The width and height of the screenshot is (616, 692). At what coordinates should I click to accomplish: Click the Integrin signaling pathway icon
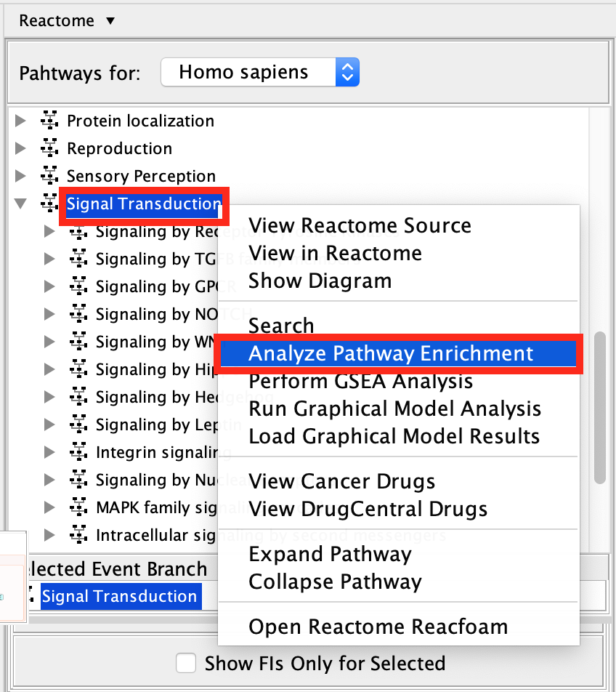(x=78, y=453)
